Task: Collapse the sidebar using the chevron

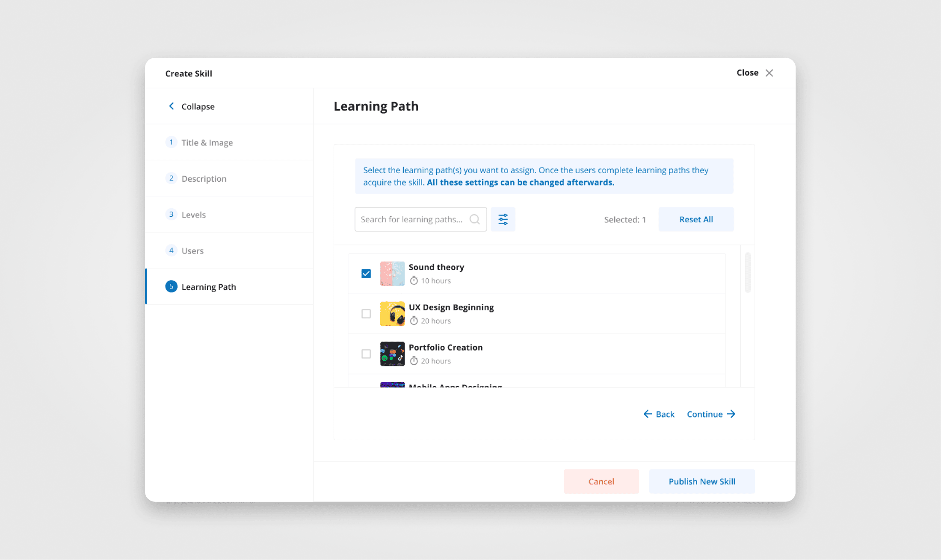Action: [172, 106]
